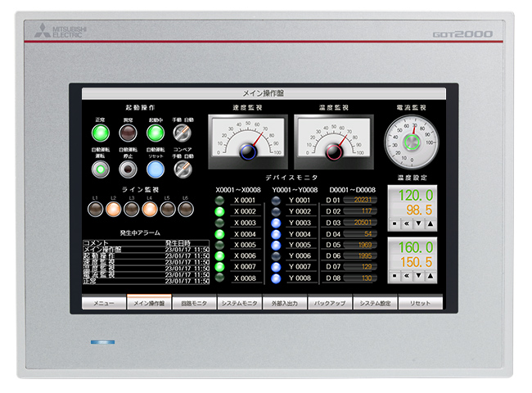Toggle the コンベア 手動/自動 selector switch
This screenshot has height=393, width=532.
point(183,168)
